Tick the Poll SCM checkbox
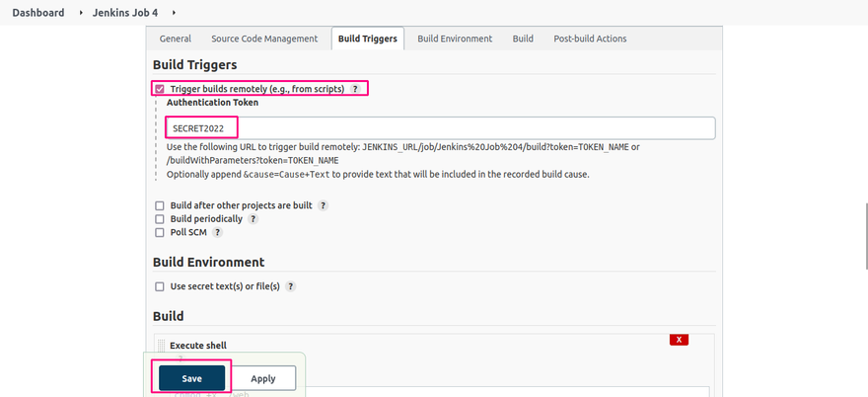Screen dimensions: 868x397 click(x=160, y=233)
